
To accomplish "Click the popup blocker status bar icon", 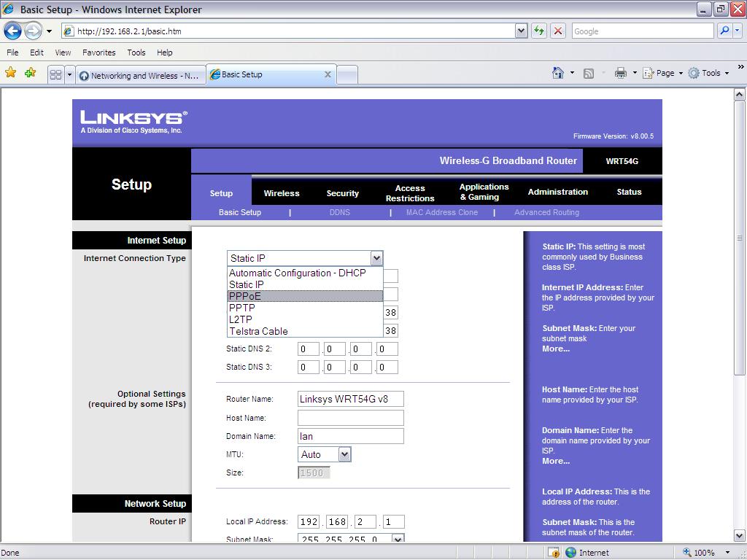I will (554, 553).
